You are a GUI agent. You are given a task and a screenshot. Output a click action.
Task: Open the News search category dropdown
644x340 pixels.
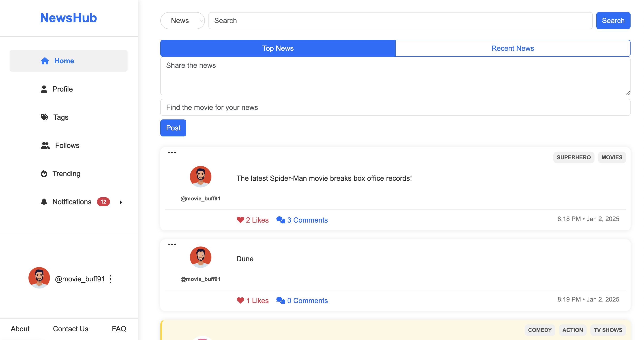[182, 21]
